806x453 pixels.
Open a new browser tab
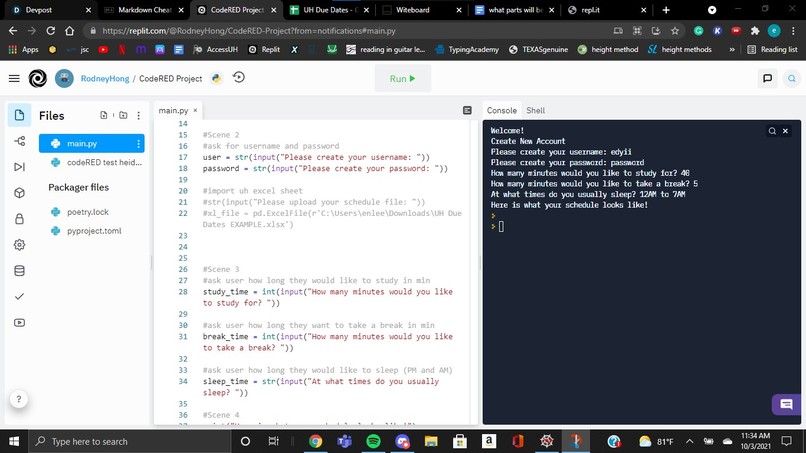click(666, 10)
